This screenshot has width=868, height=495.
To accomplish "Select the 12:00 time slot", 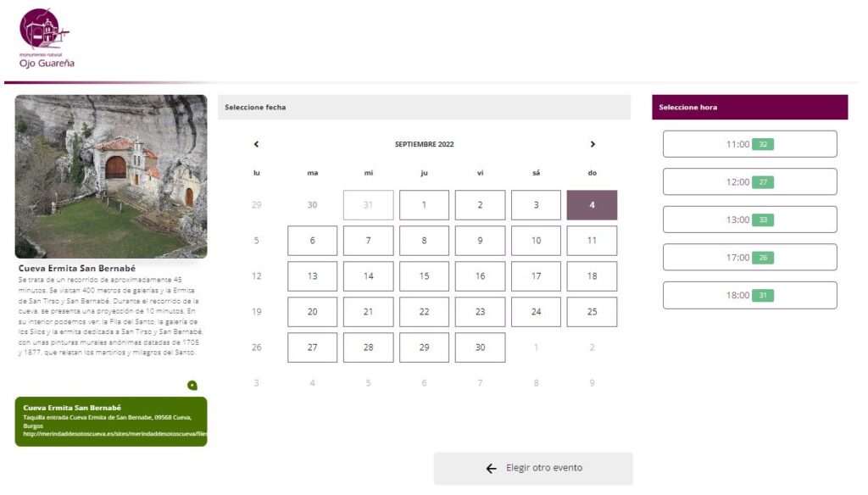I will [x=749, y=181].
